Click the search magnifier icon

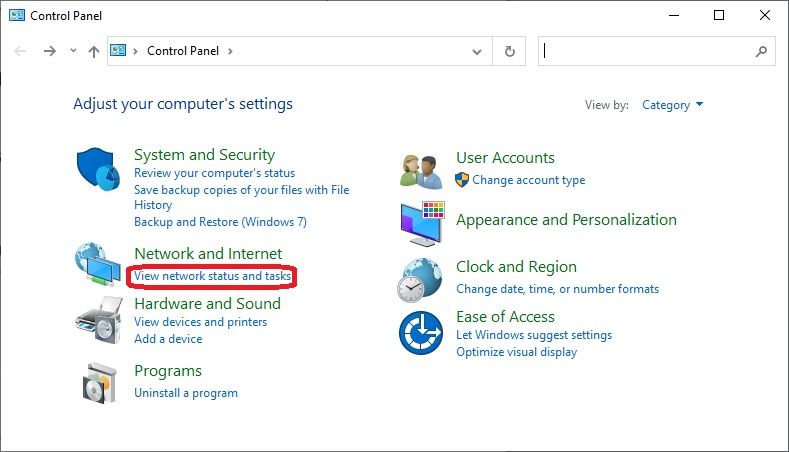pos(761,51)
